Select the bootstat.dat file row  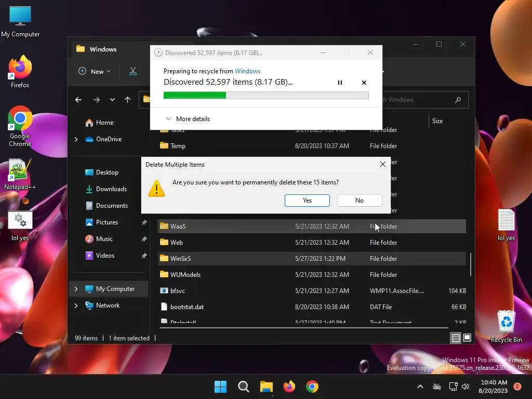pyautogui.click(x=312, y=307)
